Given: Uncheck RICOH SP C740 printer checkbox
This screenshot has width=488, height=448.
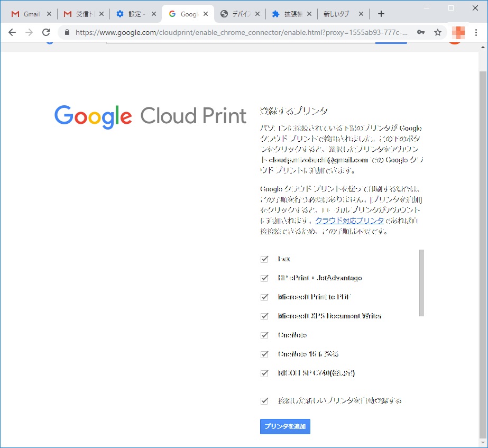Looking at the screenshot, I should [x=264, y=373].
